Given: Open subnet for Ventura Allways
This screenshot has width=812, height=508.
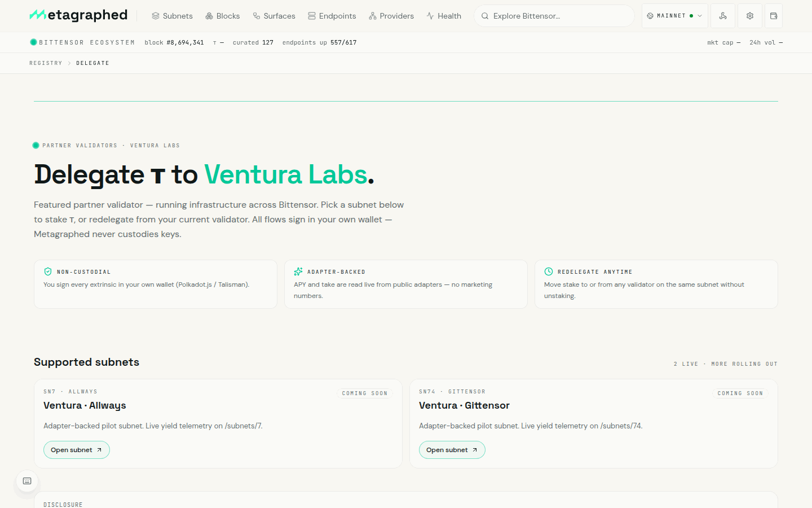Looking at the screenshot, I should point(77,450).
